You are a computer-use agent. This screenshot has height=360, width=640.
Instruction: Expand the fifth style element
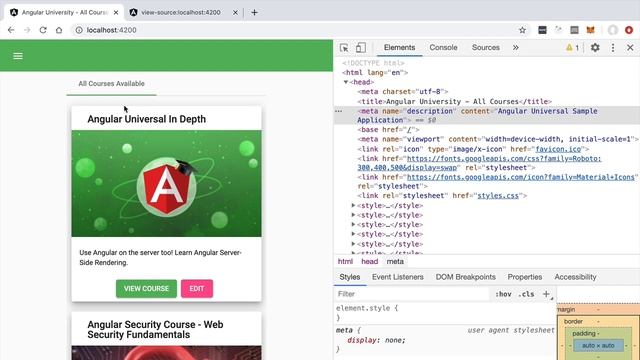(353, 244)
